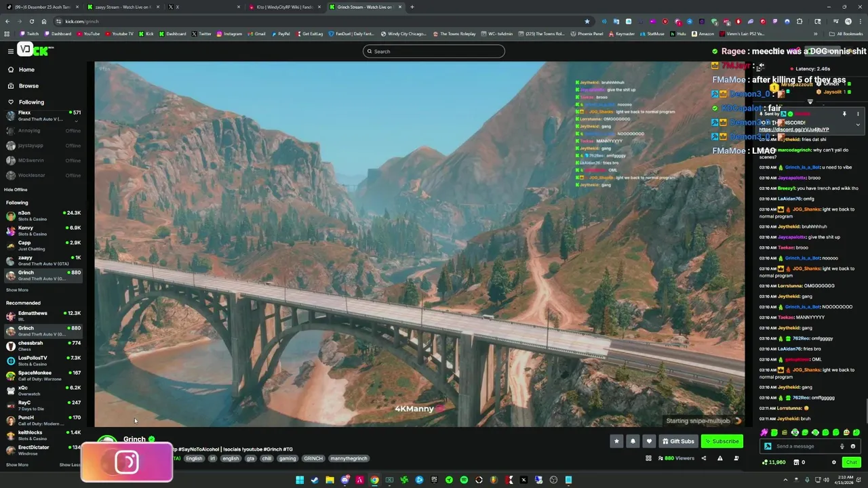This screenshot has width=868, height=488.
Task: Open the Windows Start button
Action: click(299, 480)
